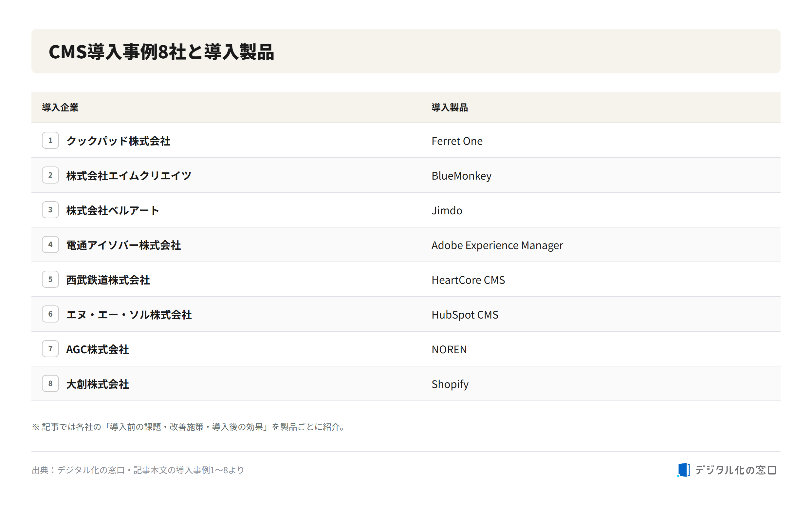
Task: Select company name クックパッド株式会社
Action: (x=118, y=141)
